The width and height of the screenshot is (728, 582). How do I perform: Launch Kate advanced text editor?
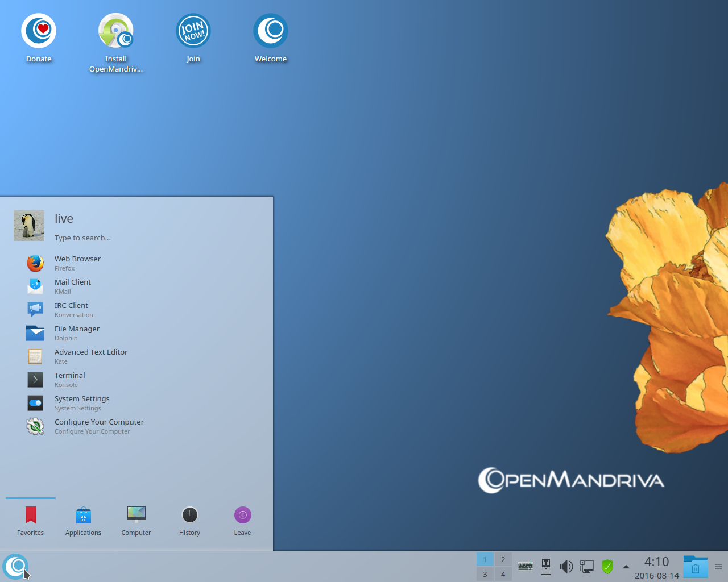(91, 356)
